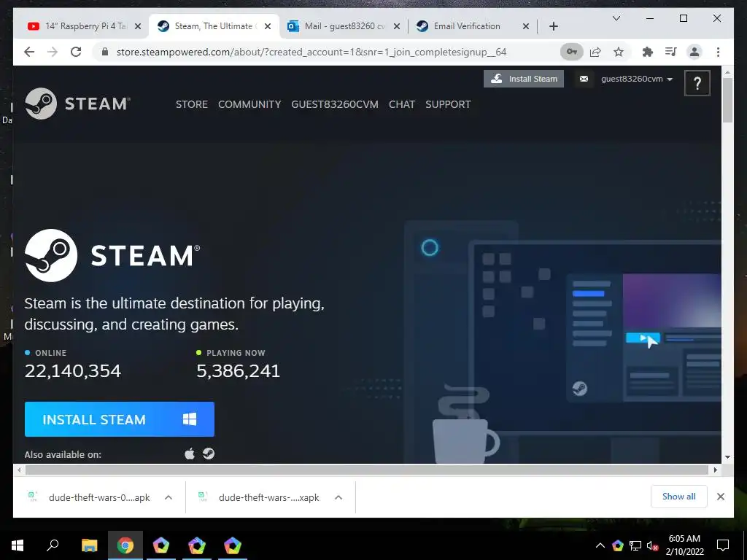Screen dimensions: 747x560
Task: Open the tab search chevron
Action: (x=616, y=18)
